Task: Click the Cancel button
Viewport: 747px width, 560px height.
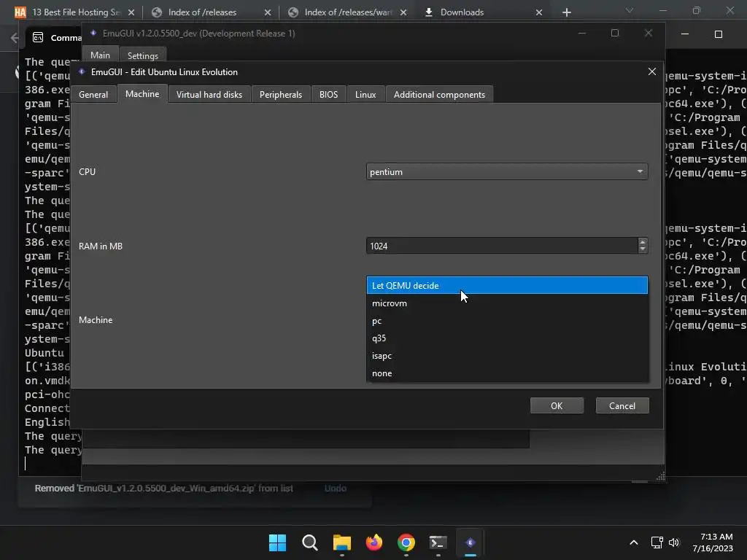Action: tap(622, 405)
